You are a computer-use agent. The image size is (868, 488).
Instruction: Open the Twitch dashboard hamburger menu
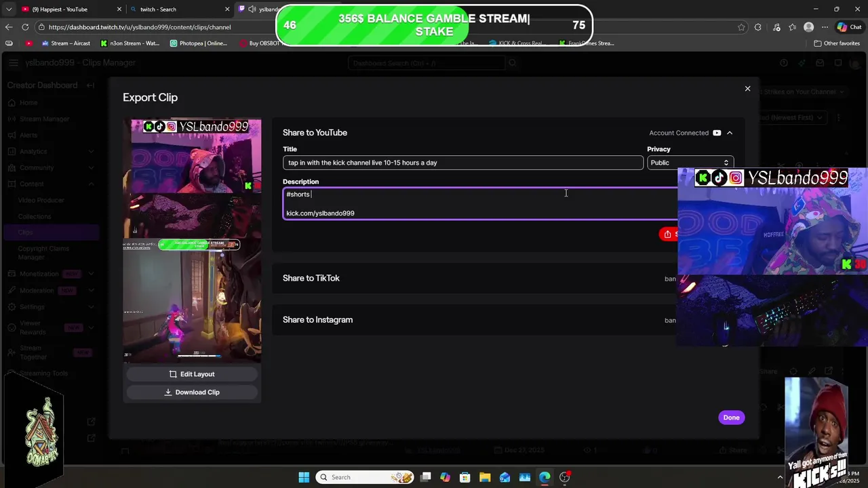14,63
